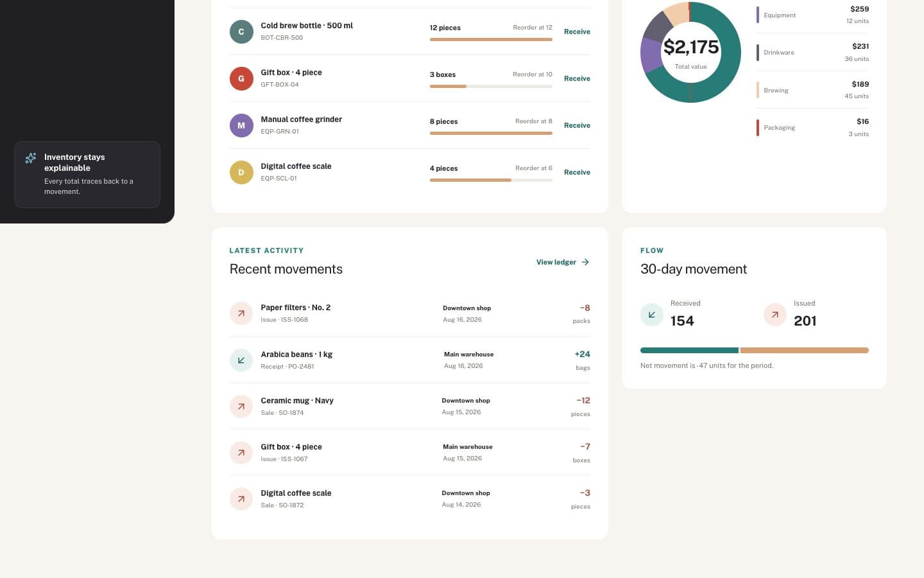Viewport: 924px width, 578px height.
Task: Receive stock for Manual coffee grinder
Action: tap(577, 125)
